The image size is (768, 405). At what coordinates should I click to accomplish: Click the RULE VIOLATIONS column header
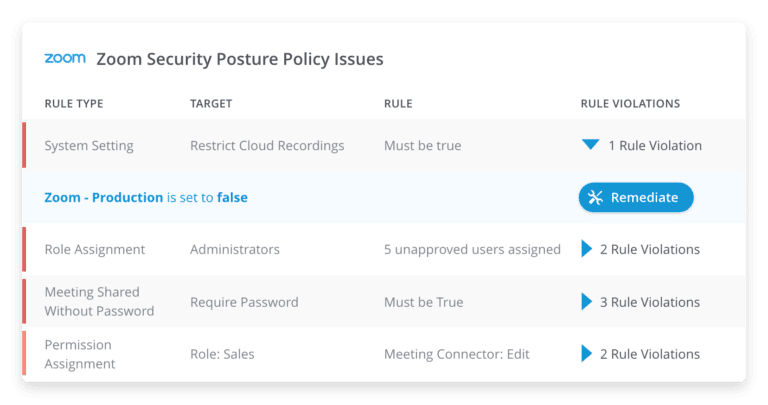[x=630, y=103]
